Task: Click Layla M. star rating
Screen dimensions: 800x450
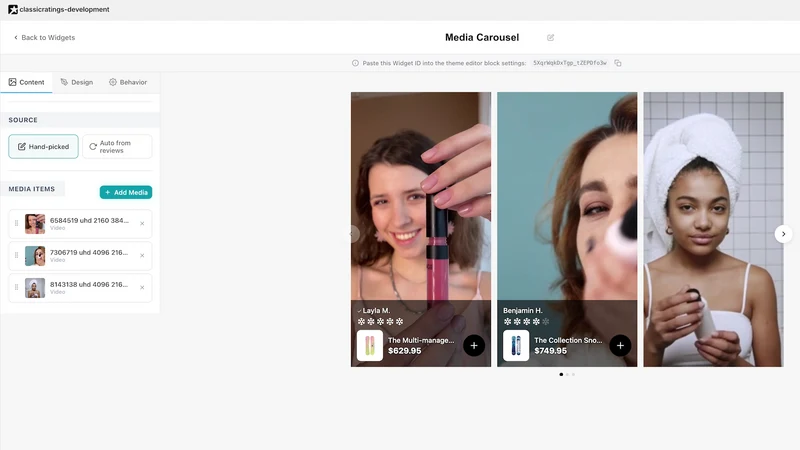Action: click(381, 321)
